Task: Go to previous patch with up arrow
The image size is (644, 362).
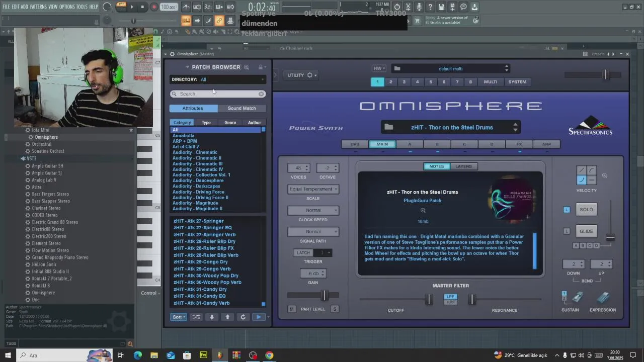Action: tap(227, 317)
